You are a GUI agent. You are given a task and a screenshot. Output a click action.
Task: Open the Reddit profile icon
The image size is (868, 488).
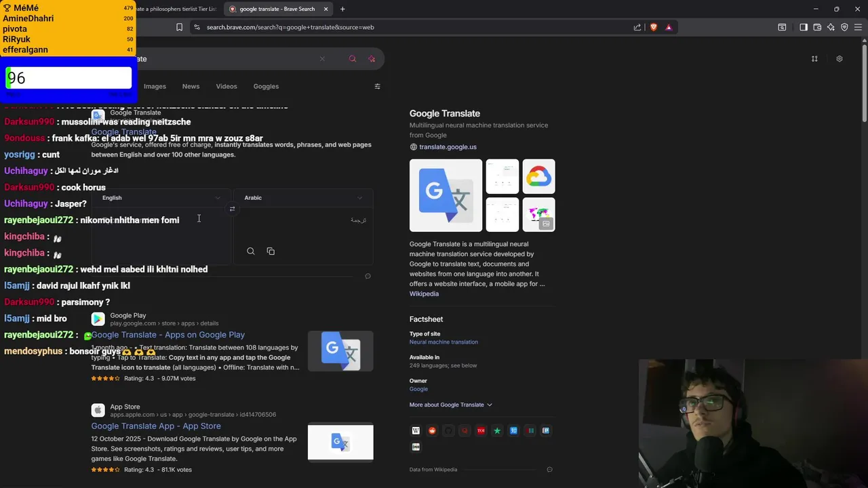tap(432, 430)
